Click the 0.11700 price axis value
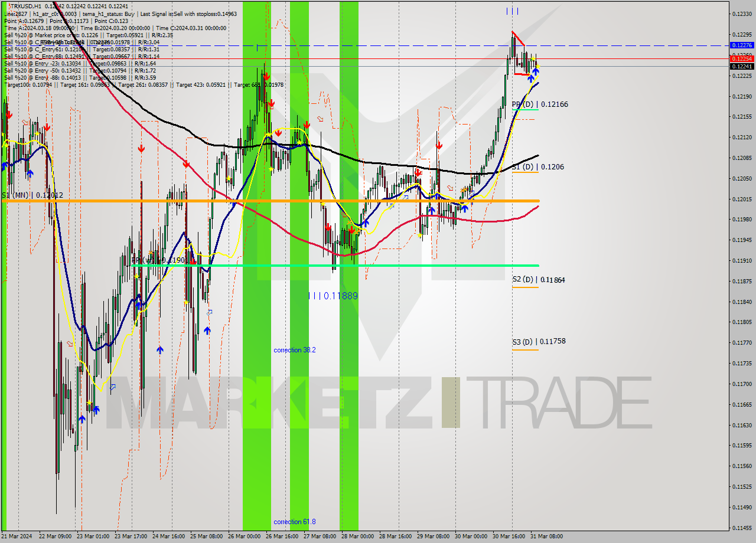 (741, 384)
